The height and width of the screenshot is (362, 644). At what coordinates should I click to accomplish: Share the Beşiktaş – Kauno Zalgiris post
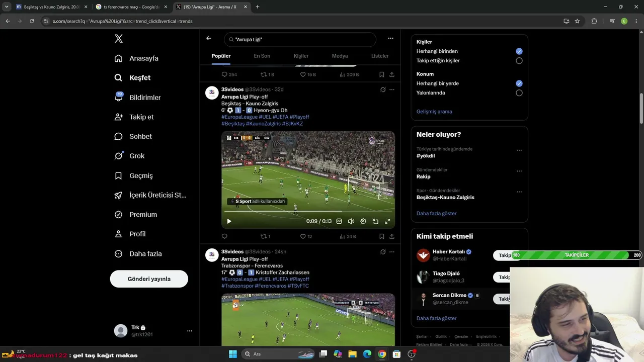392,236
